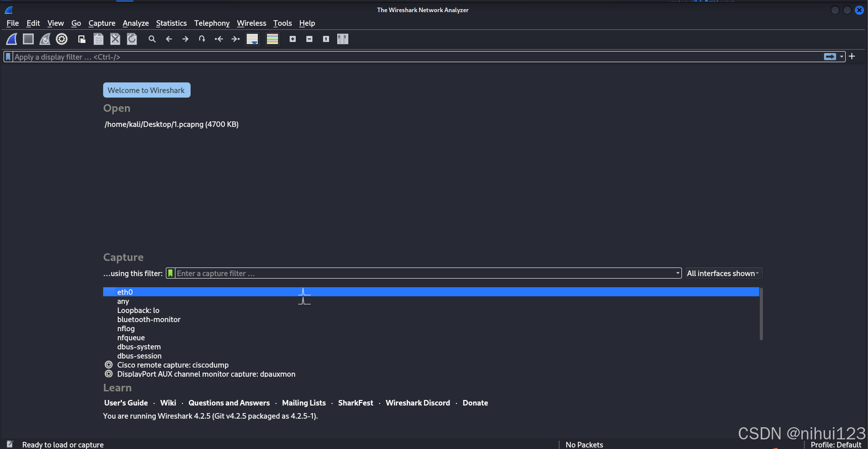Screen dimensions: 868x449
Task: Click the resize columns icon
Action: pyautogui.click(x=343, y=39)
